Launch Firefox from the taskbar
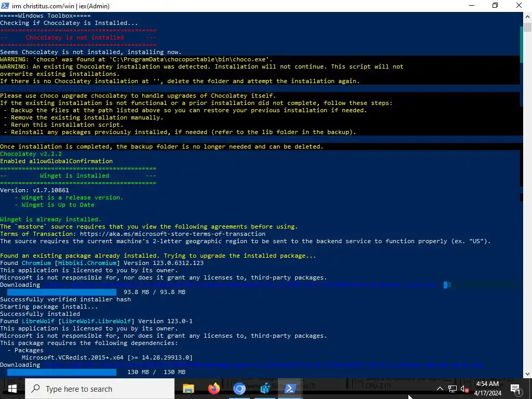The image size is (532, 399). pyautogui.click(x=214, y=389)
